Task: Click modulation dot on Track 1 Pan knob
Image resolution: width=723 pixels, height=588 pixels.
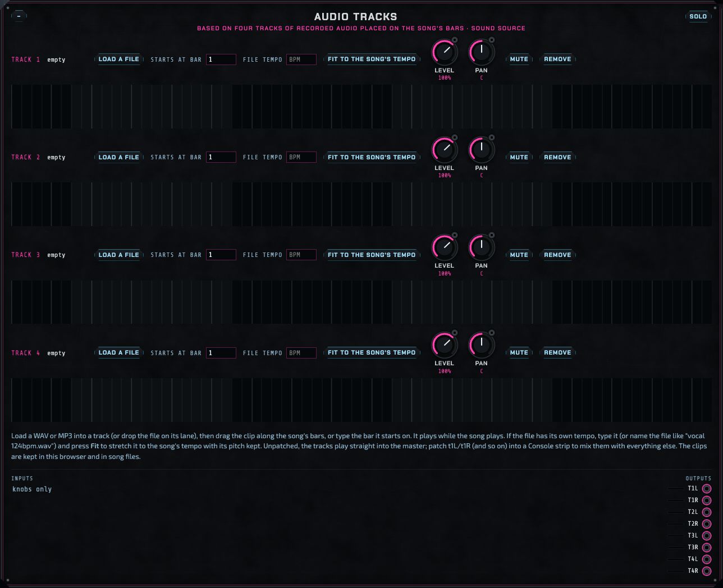Action: click(x=492, y=40)
